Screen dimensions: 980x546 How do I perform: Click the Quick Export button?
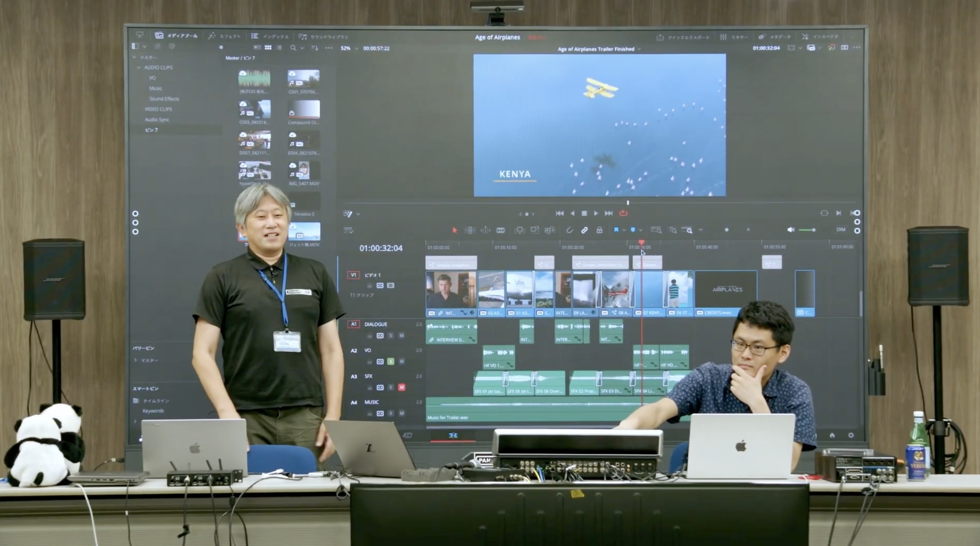click(683, 37)
